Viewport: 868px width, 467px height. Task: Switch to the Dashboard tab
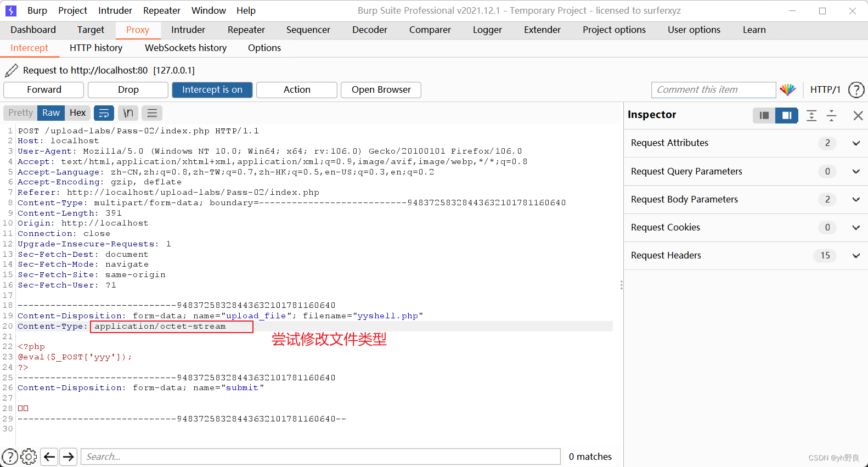coord(33,30)
